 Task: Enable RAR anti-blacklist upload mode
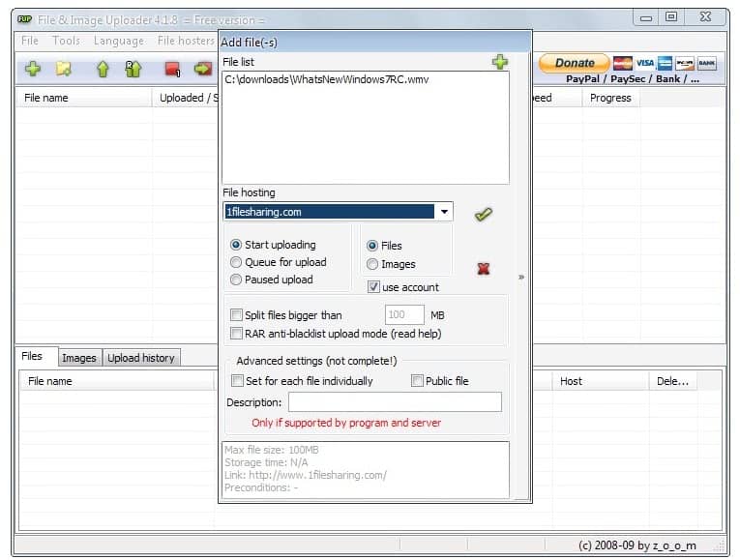236,334
